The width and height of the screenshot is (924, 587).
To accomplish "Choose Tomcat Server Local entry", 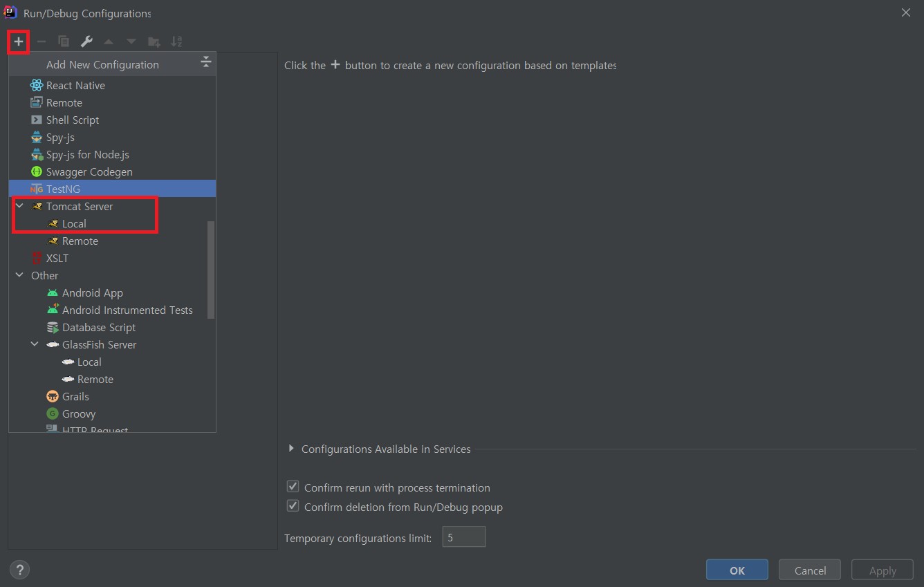I will point(112,223).
